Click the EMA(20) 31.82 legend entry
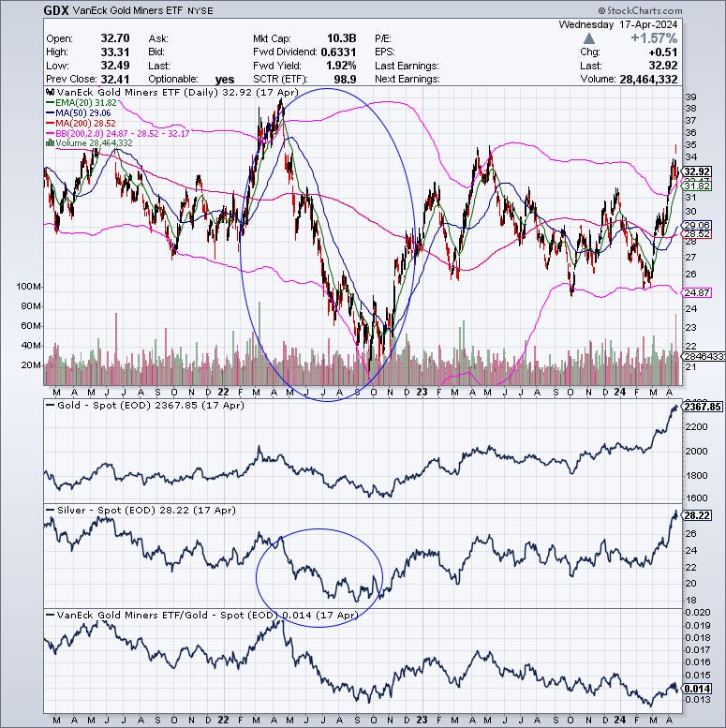Image resolution: width=726 pixels, height=728 pixels. click(x=81, y=103)
